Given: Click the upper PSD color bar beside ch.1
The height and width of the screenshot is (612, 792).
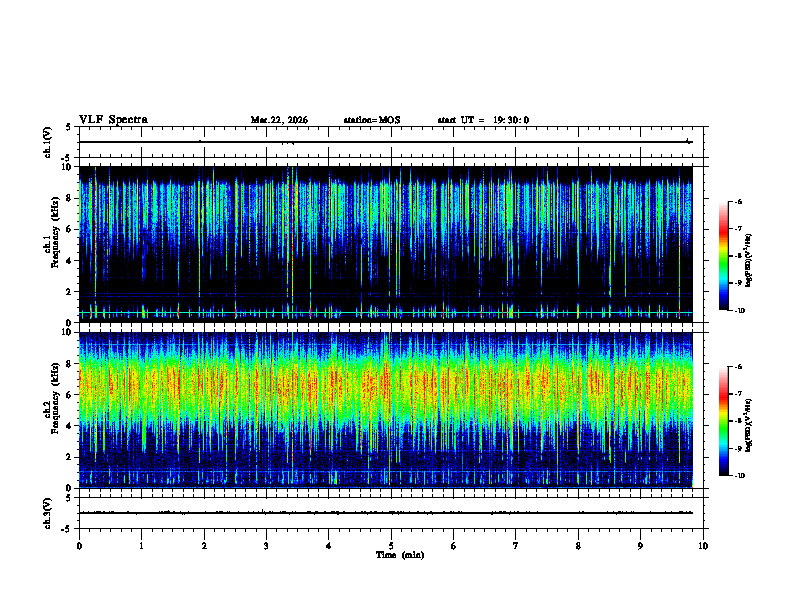Looking at the screenshot, I should (x=724, y=256).
